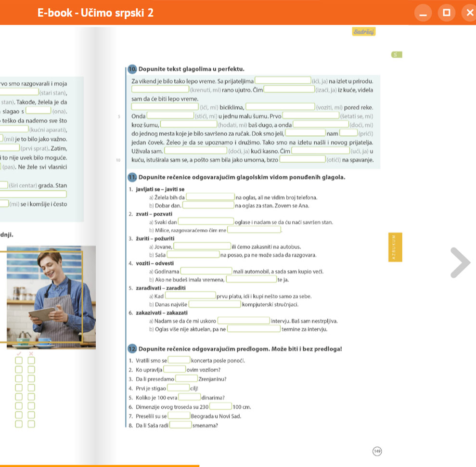Click the page number 149 circle
Screen dimensions: 476x467
(377, 451)
